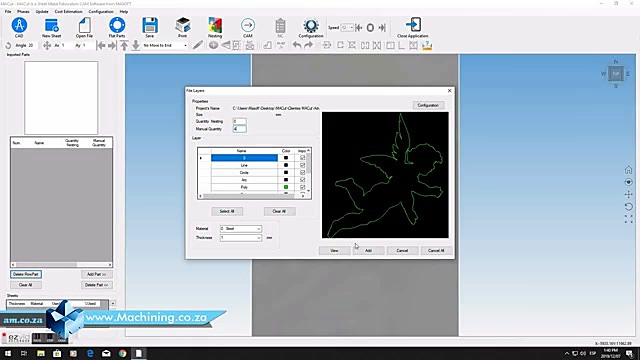Click the Manual Quantity input field
Screen dimensions: 640x360
click(x=240, y=129)
